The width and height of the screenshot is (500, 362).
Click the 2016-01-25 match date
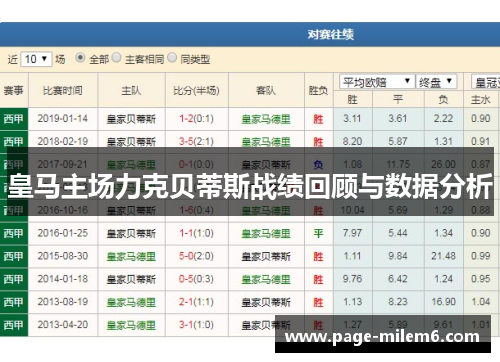coord(63,233)
